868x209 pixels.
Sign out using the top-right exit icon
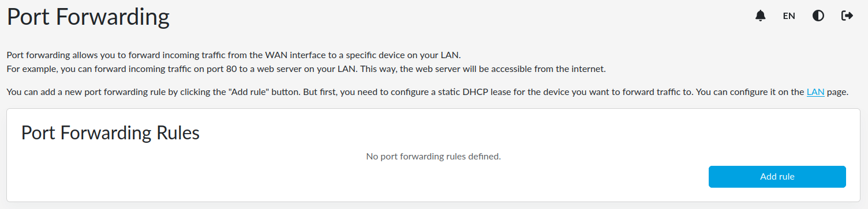click(x=847, y=16)
